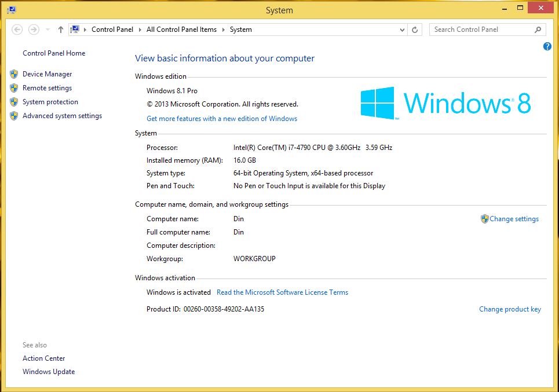Viewport: 559px width, 392px height.
Task: Click the shield icon beside Device Manager
Action: (14, 74)
